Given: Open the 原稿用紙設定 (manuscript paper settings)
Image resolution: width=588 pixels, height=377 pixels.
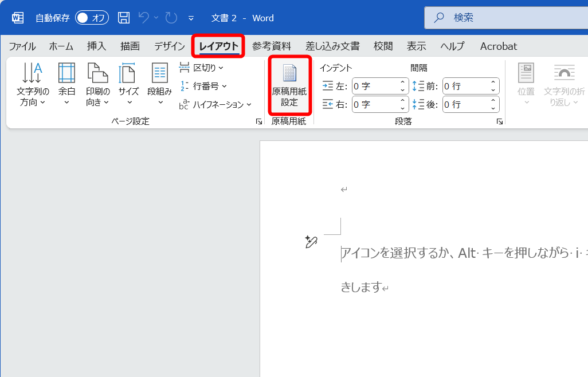Looking at the screenshot, I should coord(289,85).
